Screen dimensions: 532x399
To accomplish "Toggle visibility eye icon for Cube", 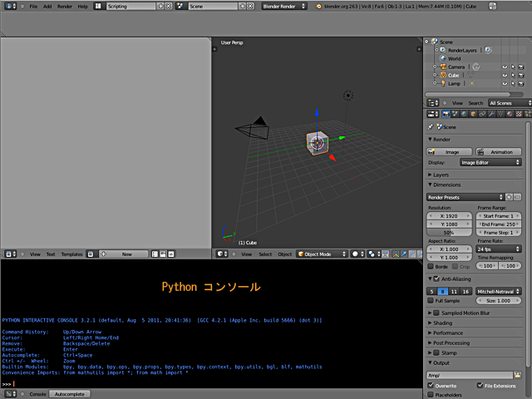I will tap(504, 75).
